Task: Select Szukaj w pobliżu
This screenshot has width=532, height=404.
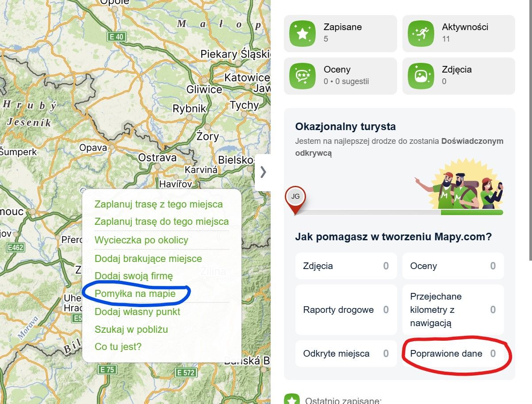Action: coord(131,329)
